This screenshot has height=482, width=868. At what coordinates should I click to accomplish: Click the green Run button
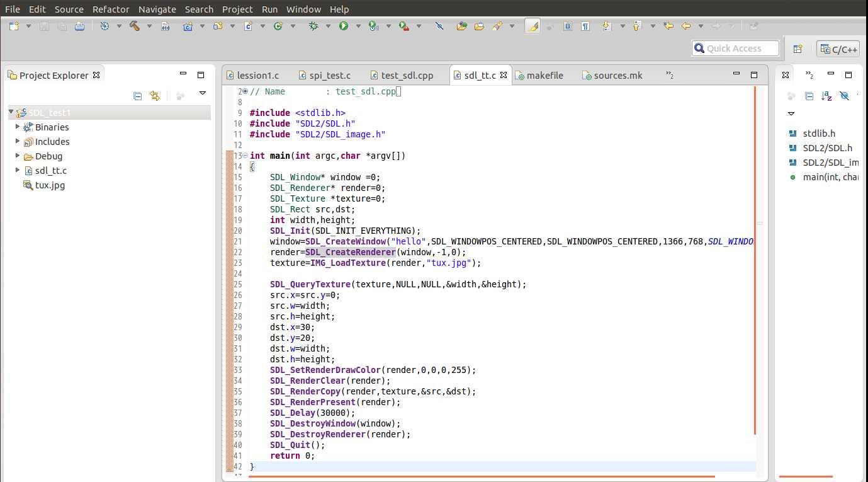[x=344, y=26]
